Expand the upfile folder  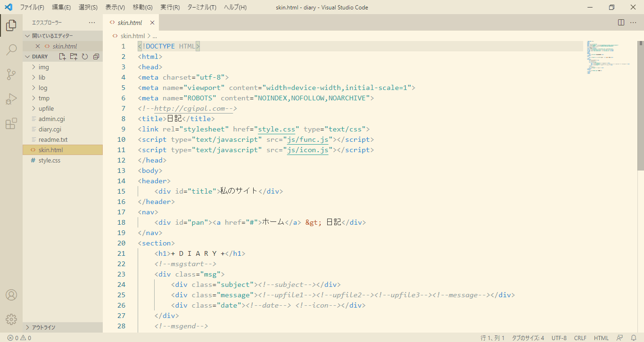click(63, 108)
